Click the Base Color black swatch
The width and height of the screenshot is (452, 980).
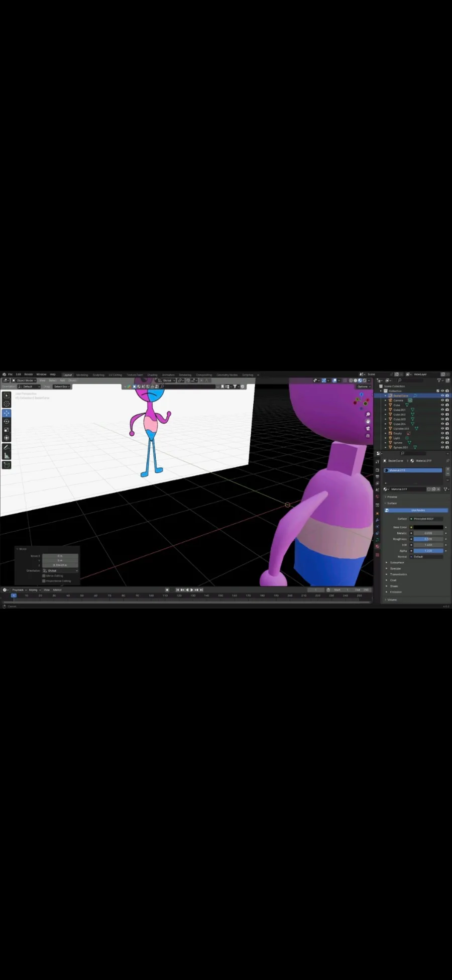pyautogui.click(x=428, y=527)
